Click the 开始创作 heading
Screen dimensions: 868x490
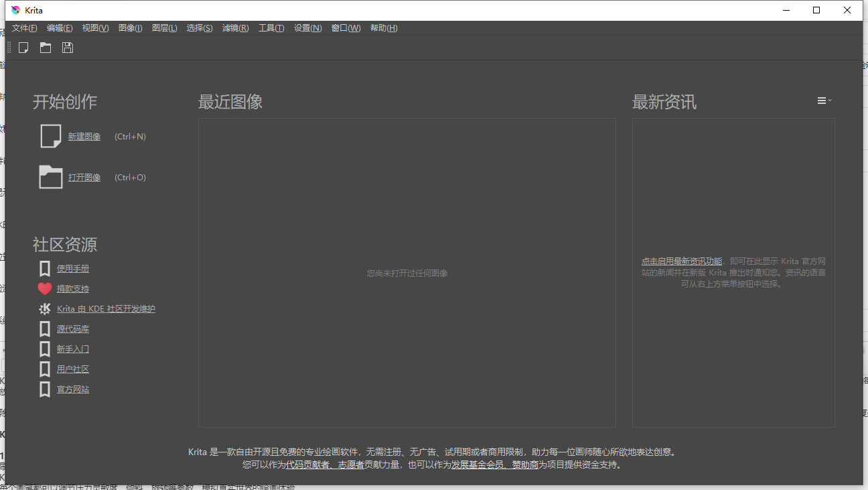(65, 102)
